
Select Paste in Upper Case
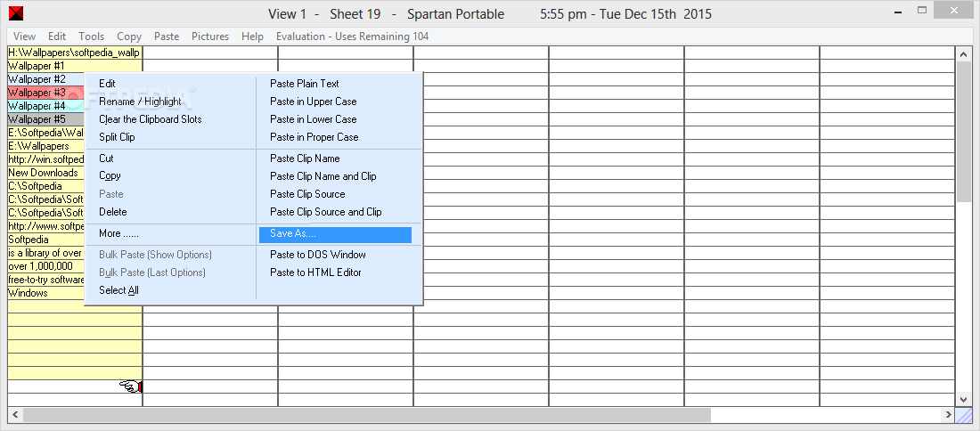pyautogui.click(x=313, y=102)
